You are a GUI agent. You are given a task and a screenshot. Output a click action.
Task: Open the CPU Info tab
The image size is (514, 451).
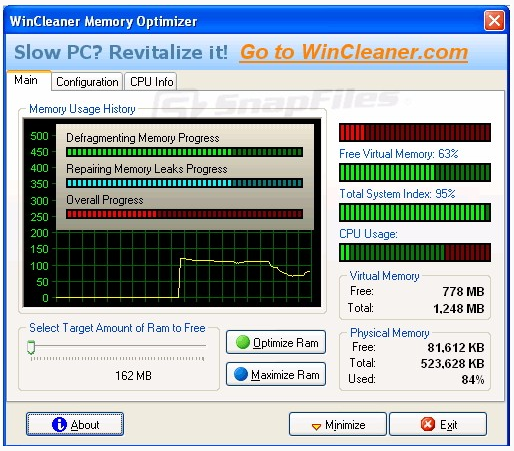click(x=151, y=82)
